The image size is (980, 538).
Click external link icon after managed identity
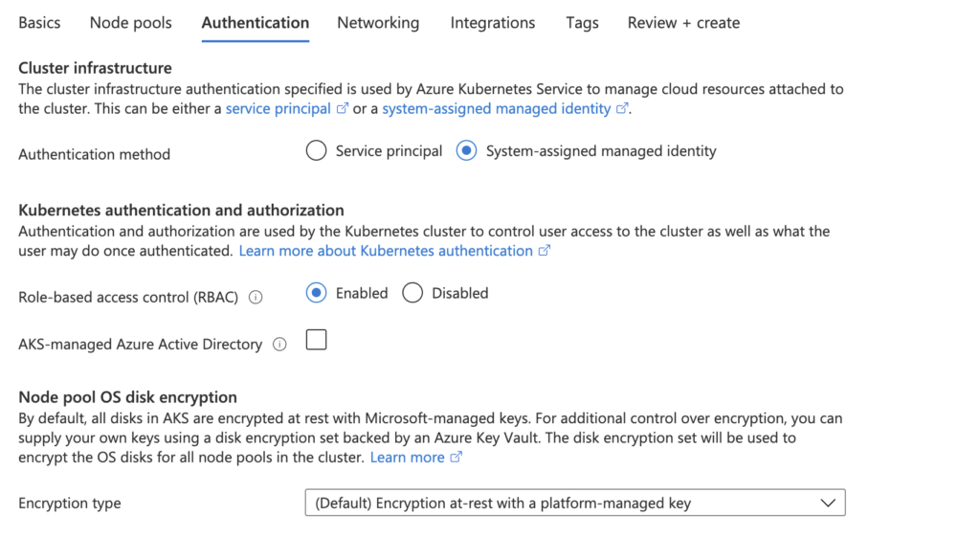click(x=622, y=108)
